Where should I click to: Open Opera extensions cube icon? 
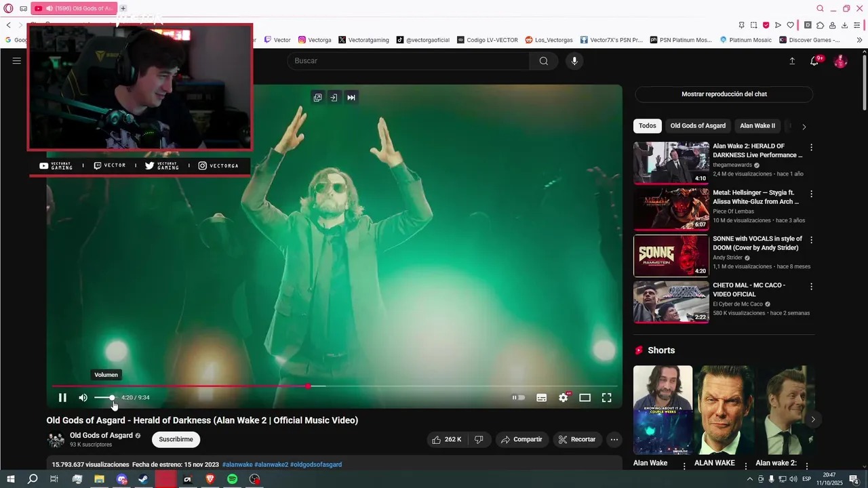click(x=820, y=25)
